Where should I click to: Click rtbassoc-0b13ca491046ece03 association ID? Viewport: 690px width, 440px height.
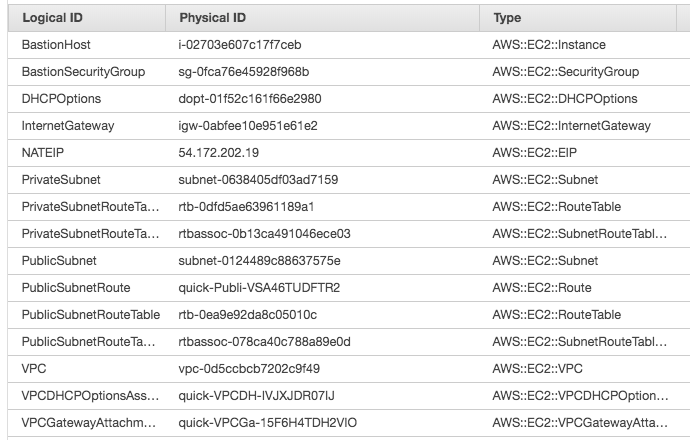point(264,234)
